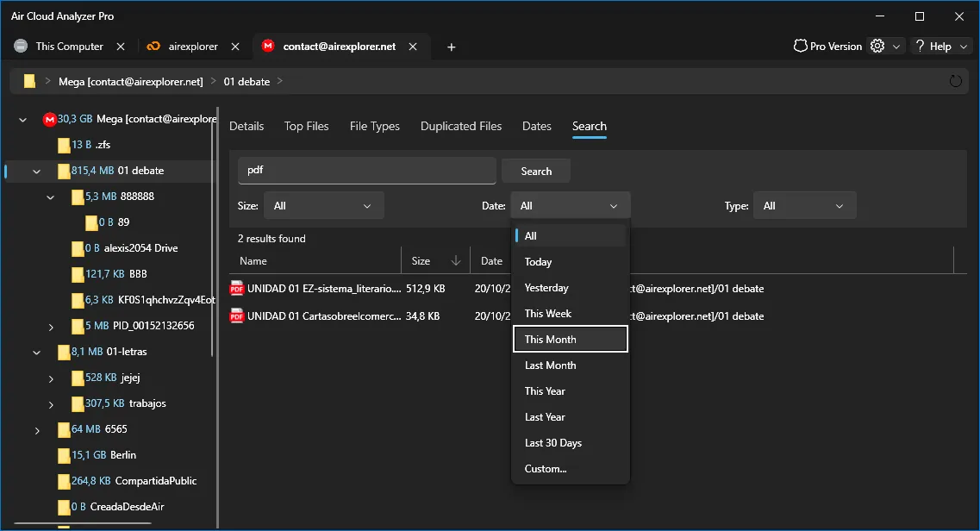This screenshot has height=531, width=980.
Task: Click the Help question mark icon
Action: coord(920,47)
